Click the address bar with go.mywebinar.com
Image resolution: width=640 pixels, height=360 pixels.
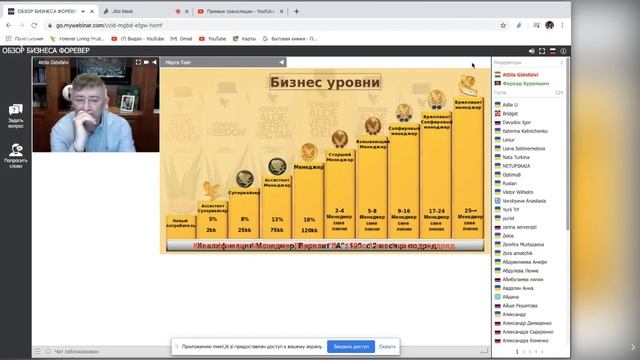click(x=269, y=25)
